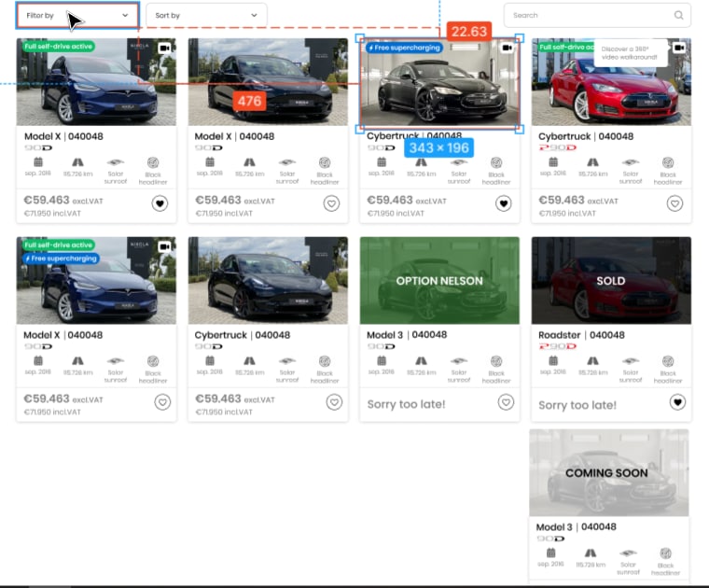Click headliner icon on Option Nelson Model 3 card
The width and height of the screenshot is (709, 588).
496,361
